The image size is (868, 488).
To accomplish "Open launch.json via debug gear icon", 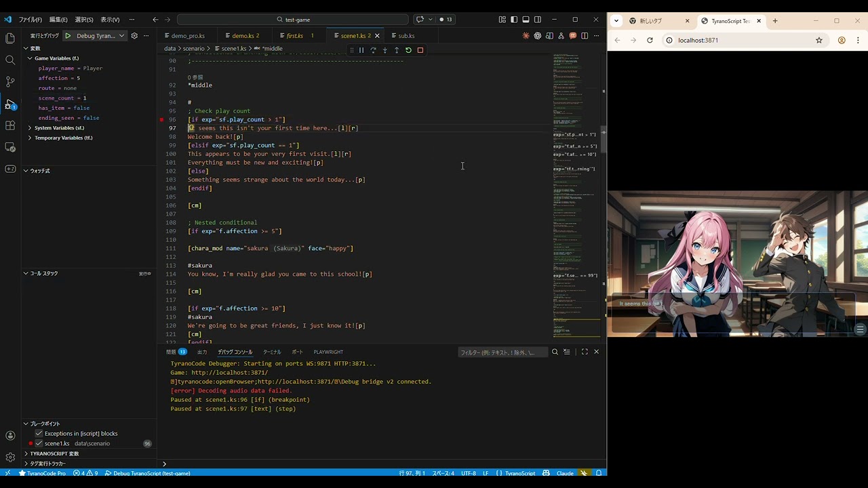I will click(x=134, y=35).
